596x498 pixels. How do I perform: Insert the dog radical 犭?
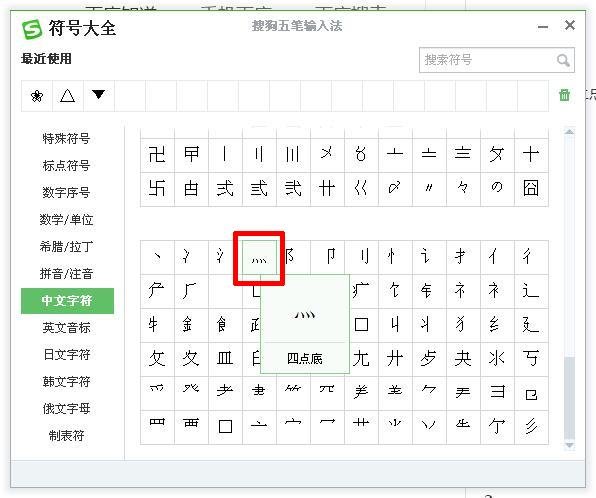click(x=463, y=325)
